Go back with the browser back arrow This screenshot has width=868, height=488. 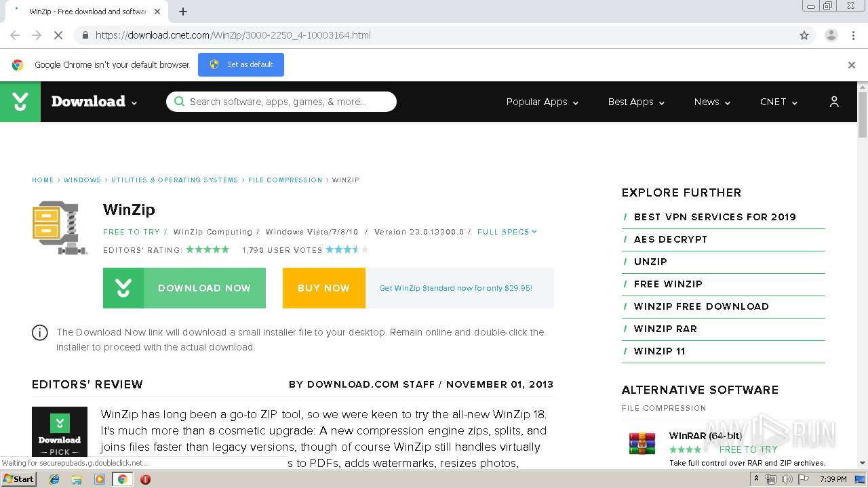tap(15, 35)
